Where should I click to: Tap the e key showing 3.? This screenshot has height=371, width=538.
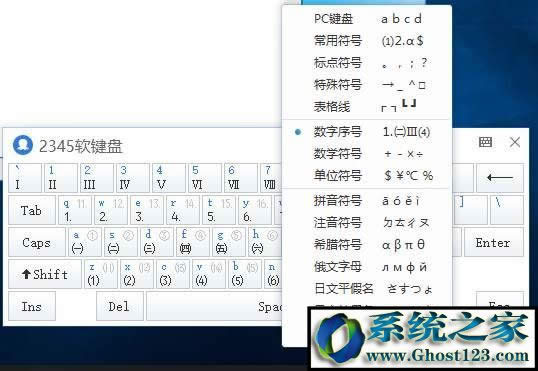147,210
